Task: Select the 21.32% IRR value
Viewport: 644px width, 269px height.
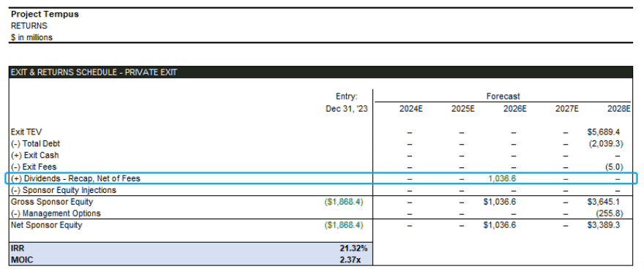Action: (353, 249)
